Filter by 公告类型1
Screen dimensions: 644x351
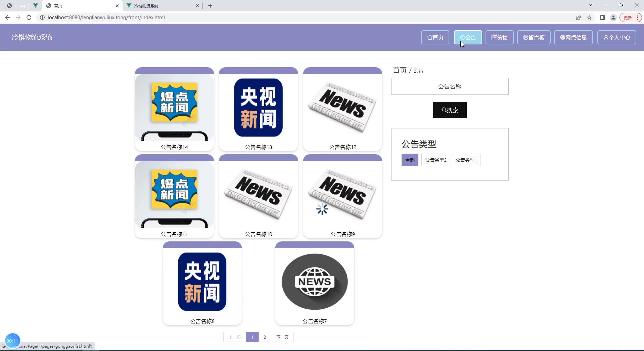coord(466,160)
